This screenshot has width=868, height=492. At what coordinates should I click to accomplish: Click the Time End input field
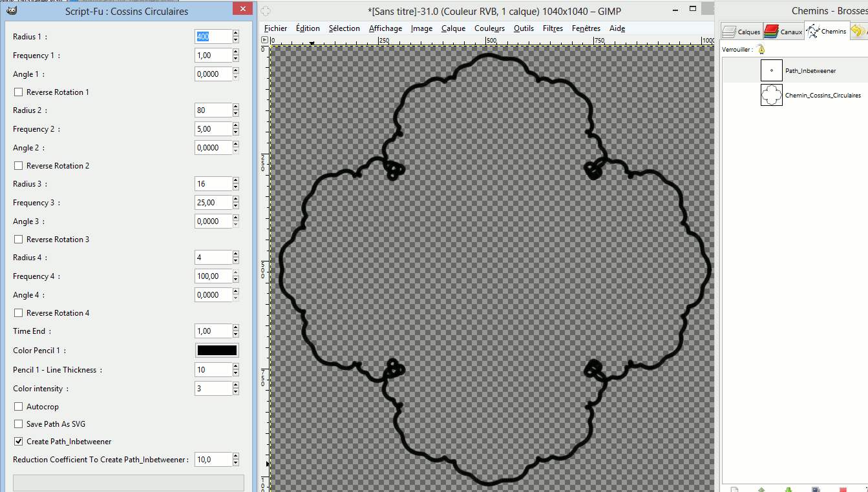click(x=213, y=331)
